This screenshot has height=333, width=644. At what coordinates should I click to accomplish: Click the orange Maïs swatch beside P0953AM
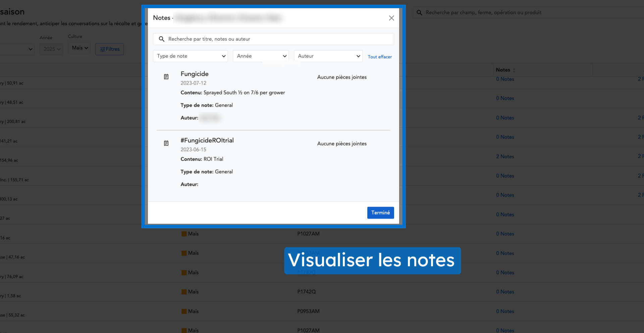pos(184,311)
